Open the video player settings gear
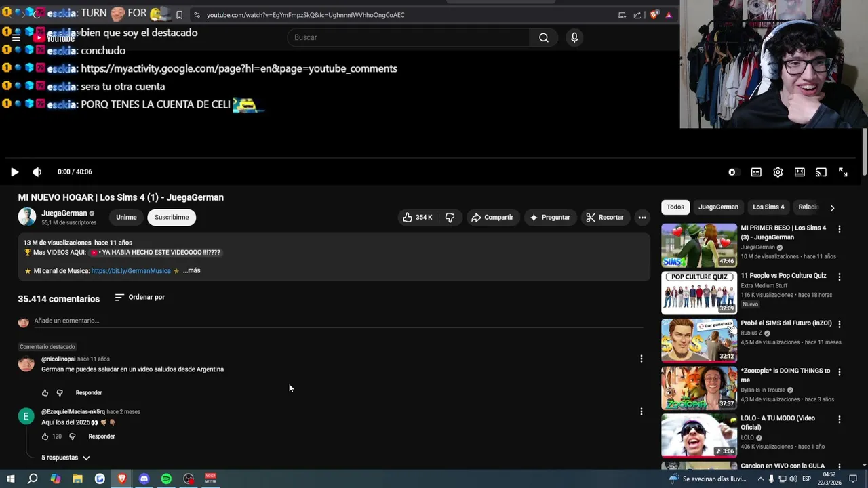This screenshot has width=868, height=488. coord(778,172)
